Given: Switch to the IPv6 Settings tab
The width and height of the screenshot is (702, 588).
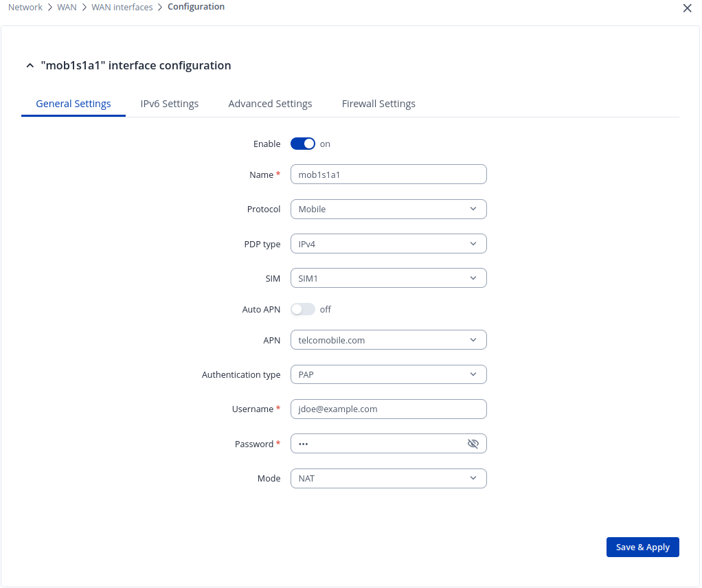Looking at the screenshot, I should [x=170, y=104].
